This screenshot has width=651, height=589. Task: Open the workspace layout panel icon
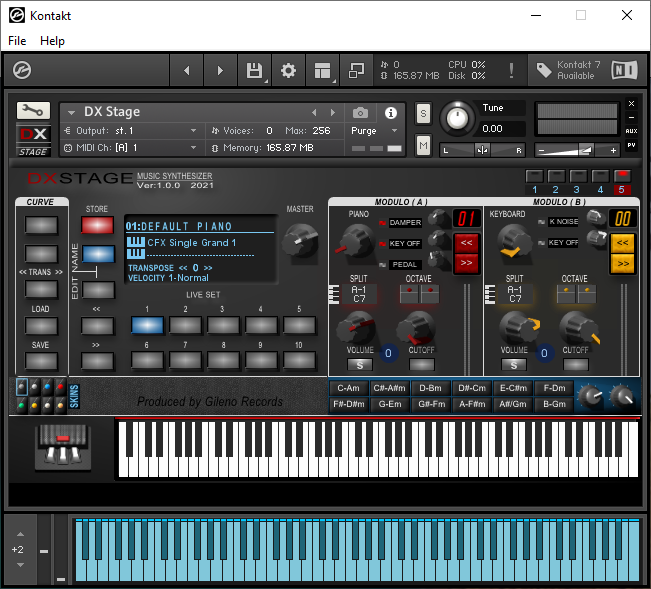click(x=322, y=71)
